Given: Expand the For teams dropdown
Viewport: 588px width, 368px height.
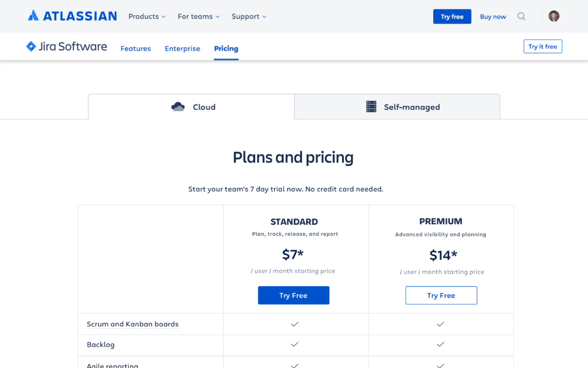Looking at the screenshot, I should (x=198, y=16).
